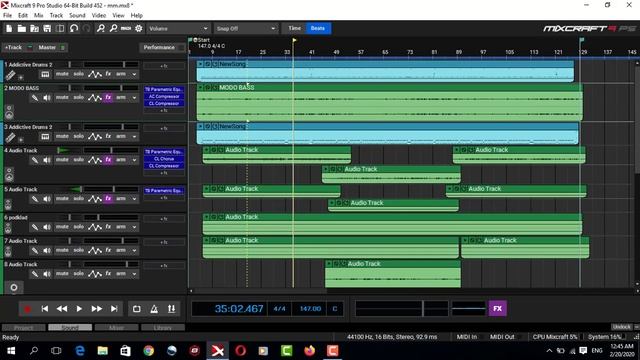Arm track 4 Audio Track for recording
This screenshot has width=640, height=360.
121,160
